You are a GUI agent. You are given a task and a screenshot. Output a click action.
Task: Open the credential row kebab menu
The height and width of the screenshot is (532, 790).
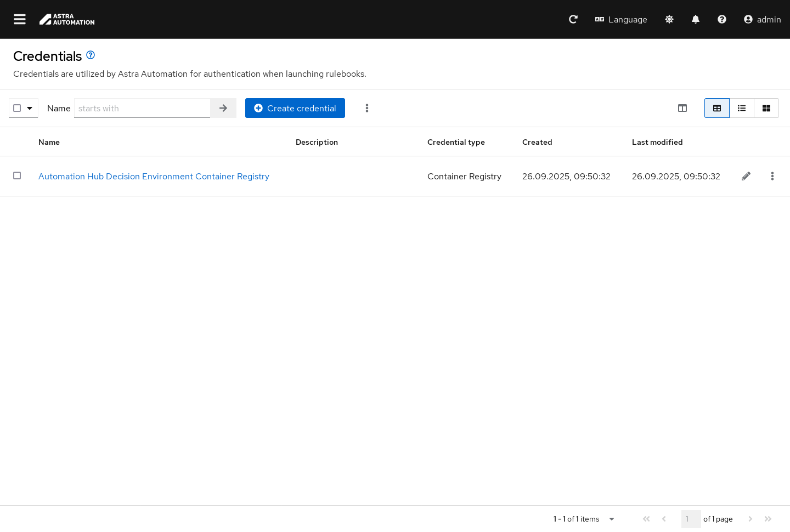772,176
